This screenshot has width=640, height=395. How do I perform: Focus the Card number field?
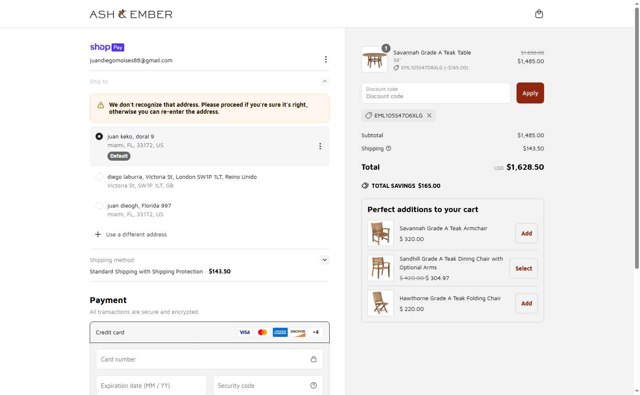point(209,359)
